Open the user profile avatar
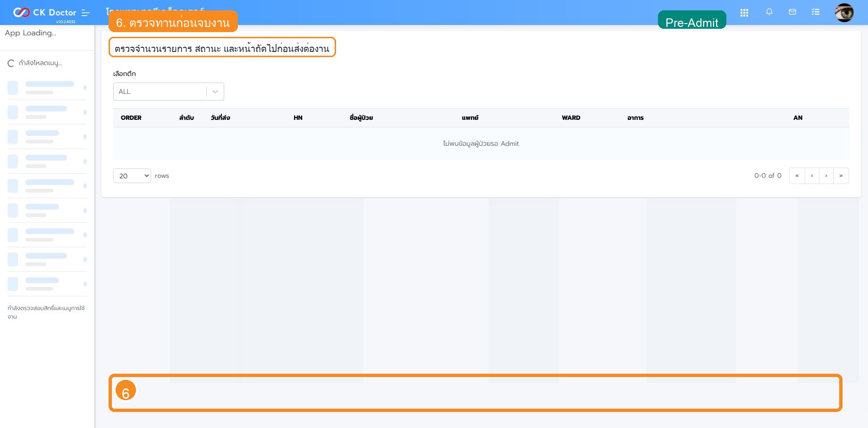Image resolution: width=868 pixels, height=428 pixels. [x=844, y=13]
